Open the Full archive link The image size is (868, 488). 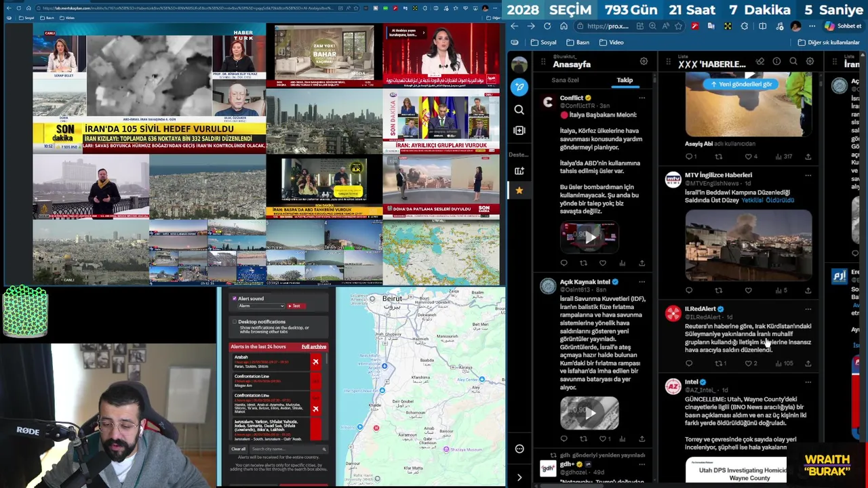[x=314, y=346]
